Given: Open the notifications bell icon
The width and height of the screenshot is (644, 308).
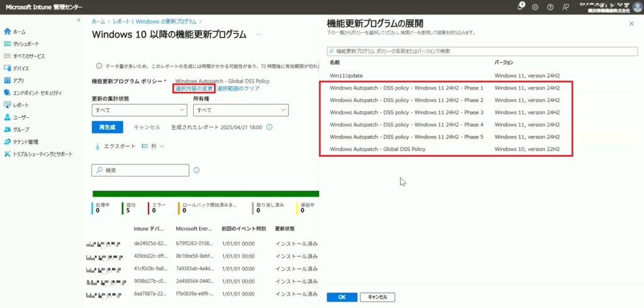Looking at the screenshot, I should (x=520, y=7).
